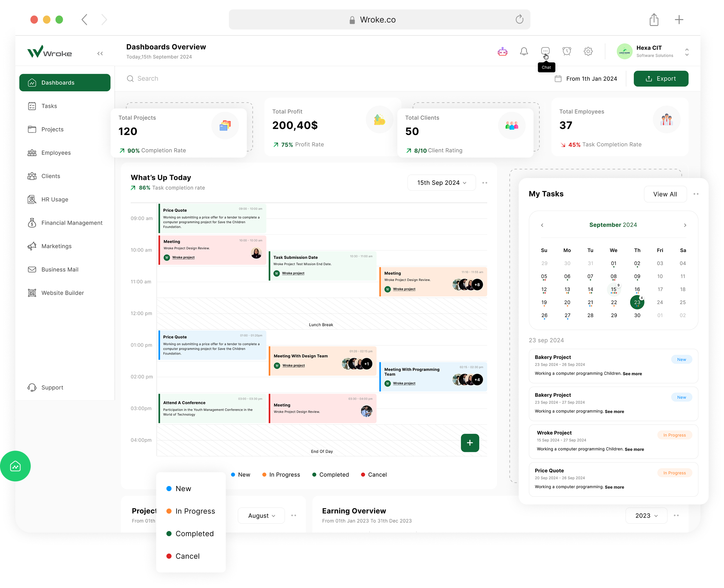The width and height of the screenshot is (724, 588).
Task: Click the Export button
Action: pos(661,78)
